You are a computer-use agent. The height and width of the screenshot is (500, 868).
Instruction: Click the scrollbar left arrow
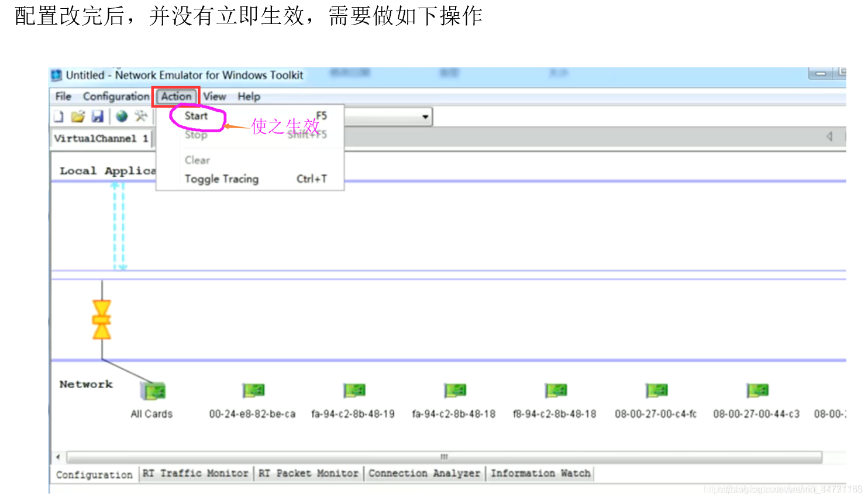click(58, 457)
